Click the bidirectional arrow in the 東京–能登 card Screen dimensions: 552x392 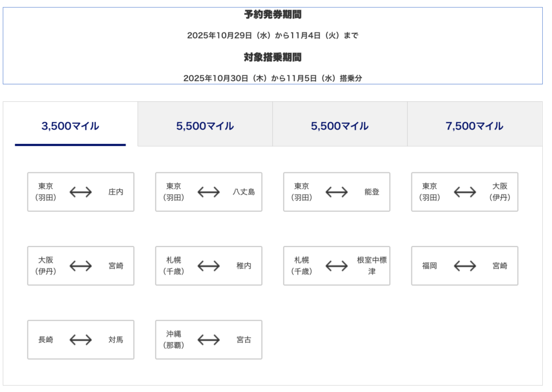(337, 192)
